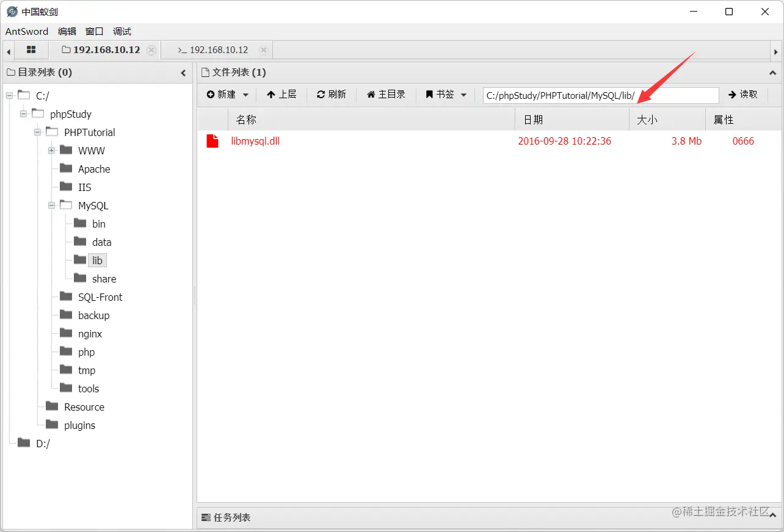Go up with the 上层 button
Screen dimensions: 784x532
point(281,95)
